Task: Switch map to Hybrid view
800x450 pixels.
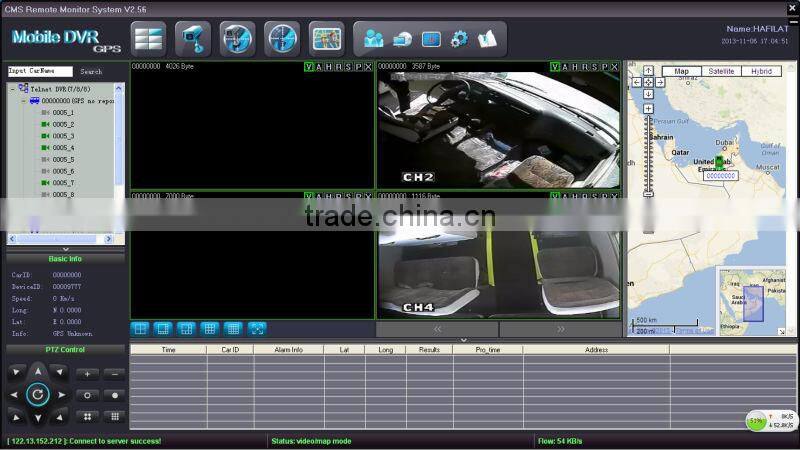Action: [761, 72]
